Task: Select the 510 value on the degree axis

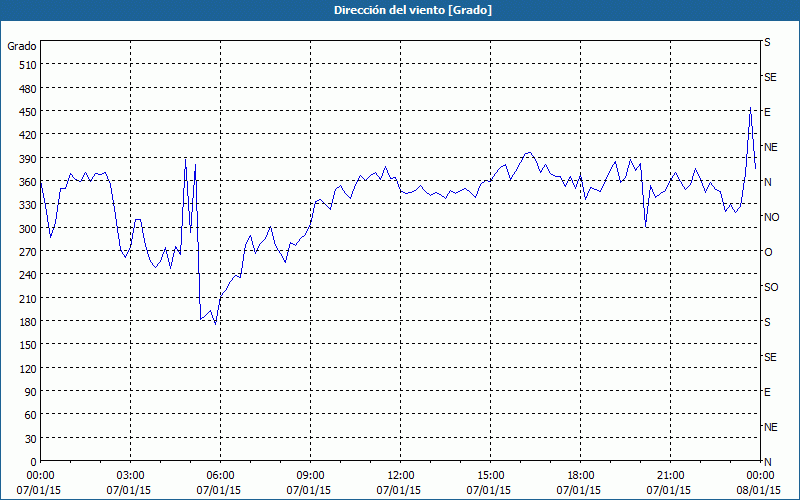Action: (x=28, y=65)
